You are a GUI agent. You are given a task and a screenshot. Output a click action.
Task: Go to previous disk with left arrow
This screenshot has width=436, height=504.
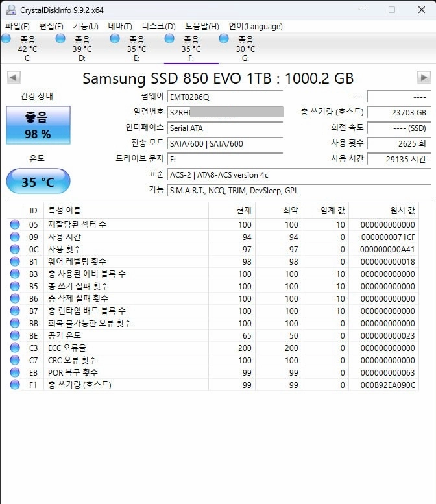pos(14,77)
